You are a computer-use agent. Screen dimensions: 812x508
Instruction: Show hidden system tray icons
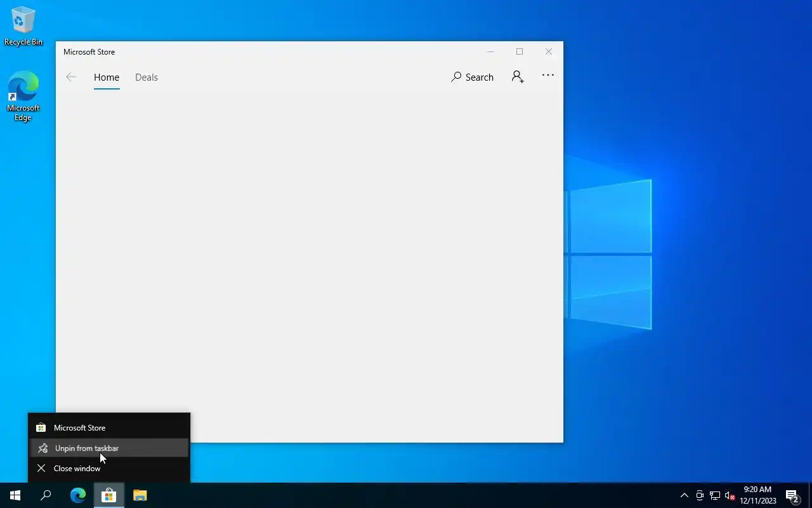point(684,495)
